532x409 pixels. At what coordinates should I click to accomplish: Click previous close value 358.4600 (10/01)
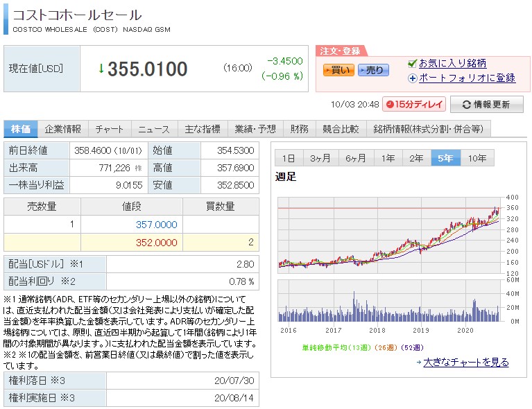pyautogui.click(x=108, y=150)
